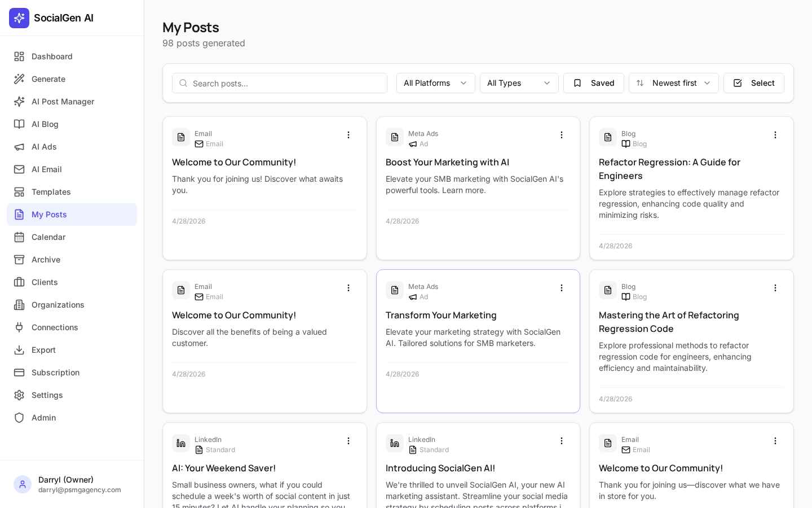Open options menu for Discover all benefits email

[x=348, y=288]
